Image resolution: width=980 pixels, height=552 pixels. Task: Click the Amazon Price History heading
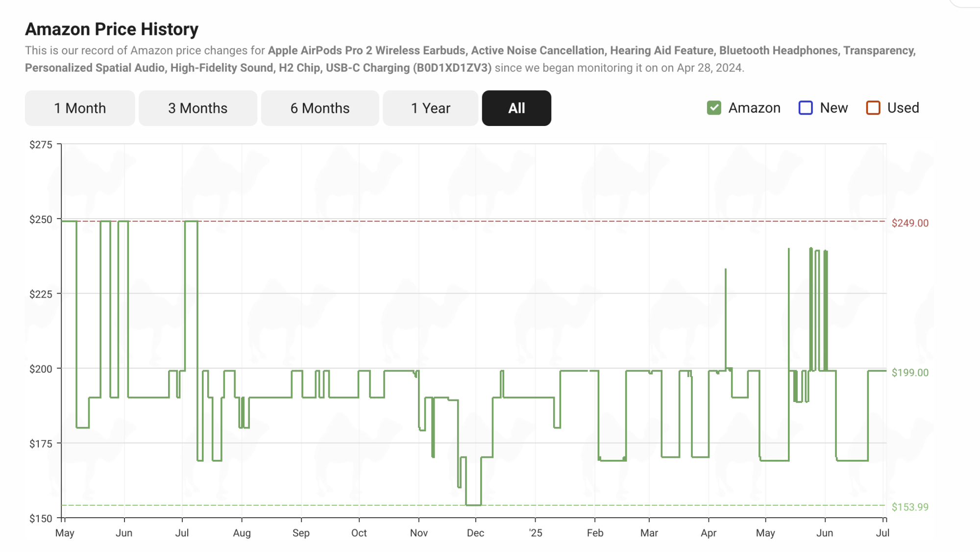[112, 29]
